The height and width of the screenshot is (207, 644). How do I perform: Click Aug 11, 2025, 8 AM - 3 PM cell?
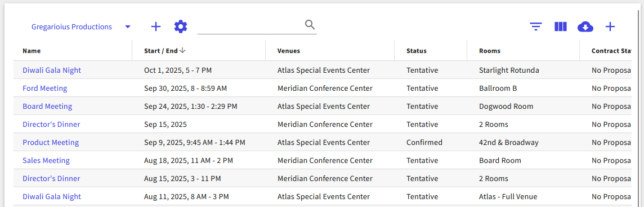[x=186, y=197]
